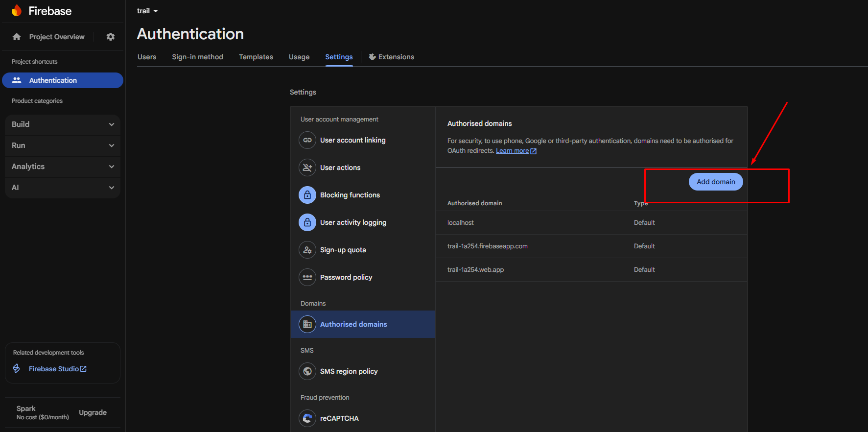Click the SMS region policy globe icon
868x432 pixels.
pyautogui.click(x=307, y=371)
